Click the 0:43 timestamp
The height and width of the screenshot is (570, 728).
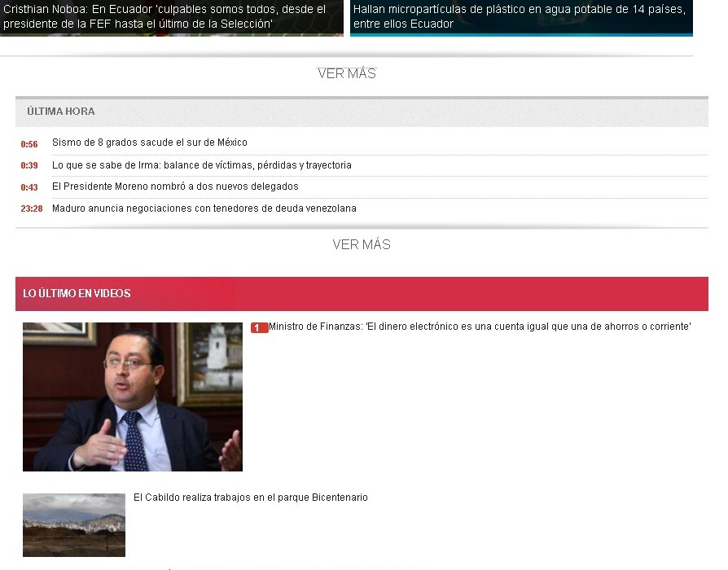tap(29, 187)
